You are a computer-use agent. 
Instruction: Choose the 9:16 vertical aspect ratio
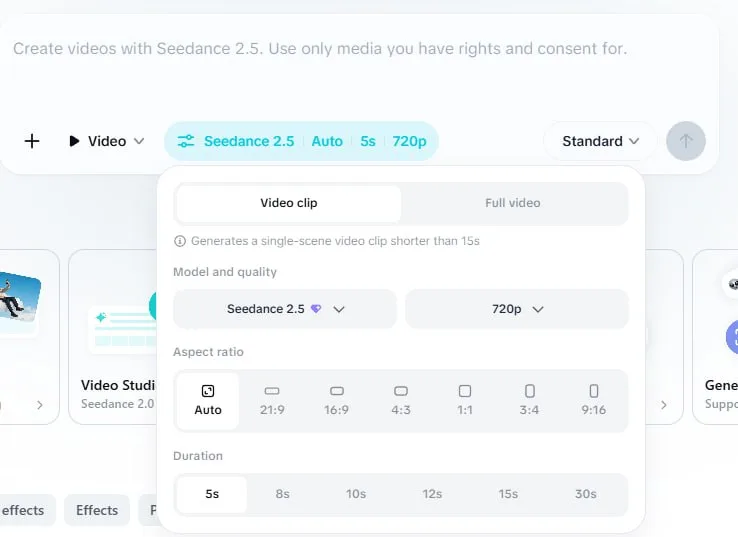[x=594, y=401]
